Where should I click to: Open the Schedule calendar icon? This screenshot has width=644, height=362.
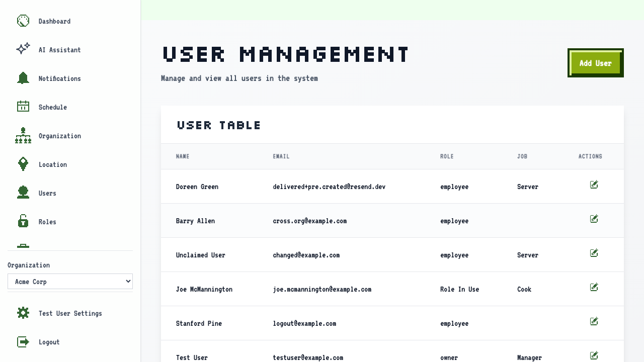(x=23, y=106)
